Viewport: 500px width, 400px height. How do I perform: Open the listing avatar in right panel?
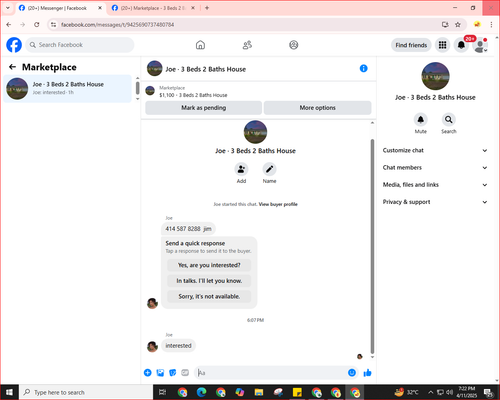pyautogui.click(x=435, y=76)
